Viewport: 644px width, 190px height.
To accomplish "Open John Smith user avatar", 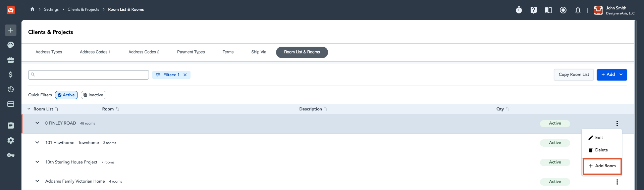I will coord(598,10).
